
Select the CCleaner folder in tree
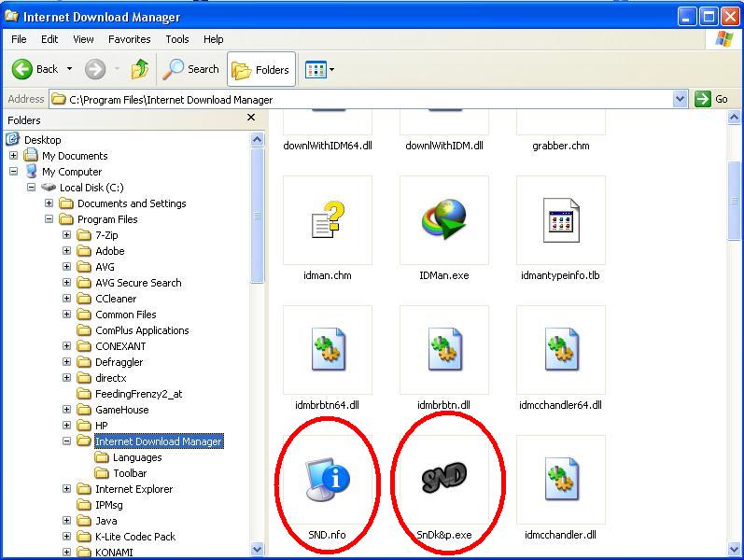click(x=116, y=299)
